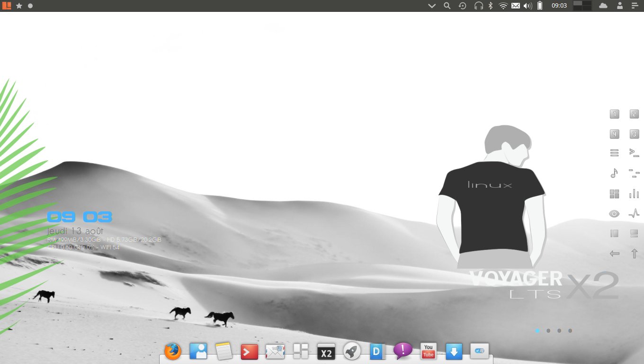This screenshot has width=644, height=364.
Task: Switch to workspace 4 button
Action: pos(614,134)
